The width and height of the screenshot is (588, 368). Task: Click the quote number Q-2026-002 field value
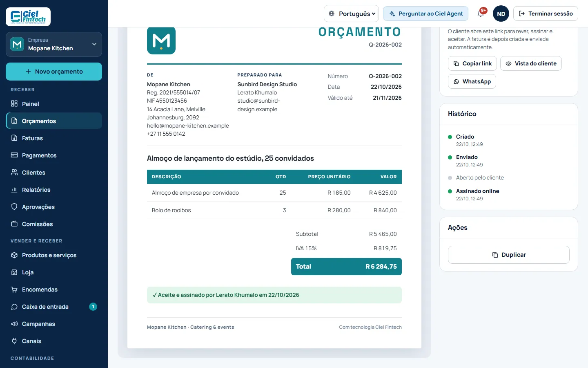(x=385, y=76)
